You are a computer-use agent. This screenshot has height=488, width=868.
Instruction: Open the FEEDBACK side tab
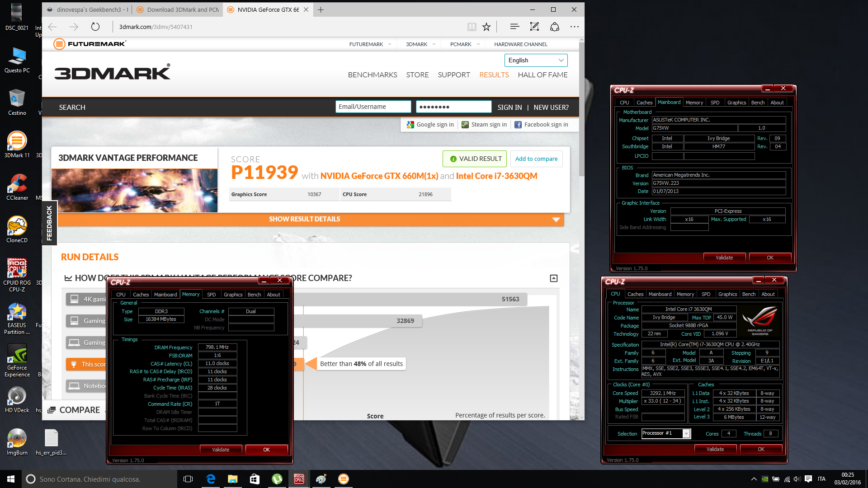(x=49, y=223)
